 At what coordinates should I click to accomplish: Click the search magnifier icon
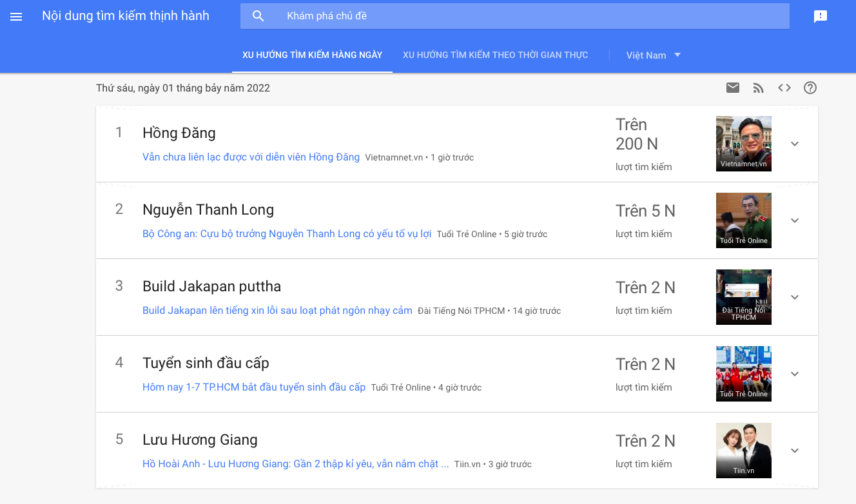258,16
